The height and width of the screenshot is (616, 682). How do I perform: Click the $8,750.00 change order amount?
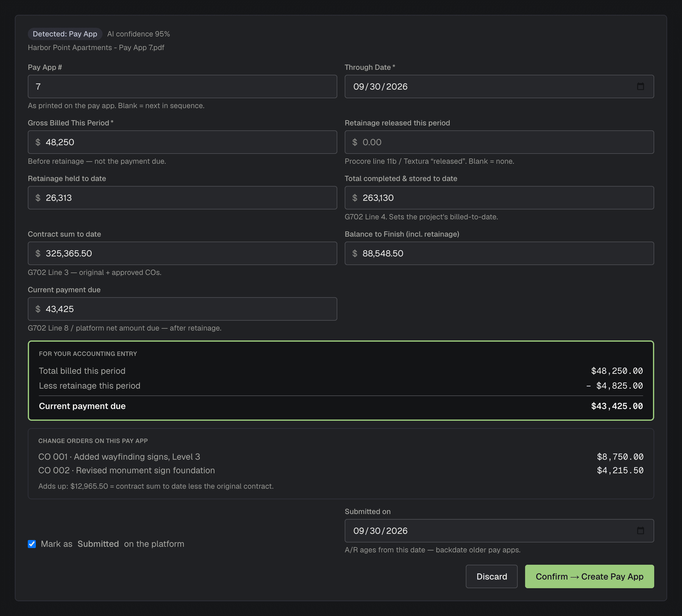pos(620,456)
